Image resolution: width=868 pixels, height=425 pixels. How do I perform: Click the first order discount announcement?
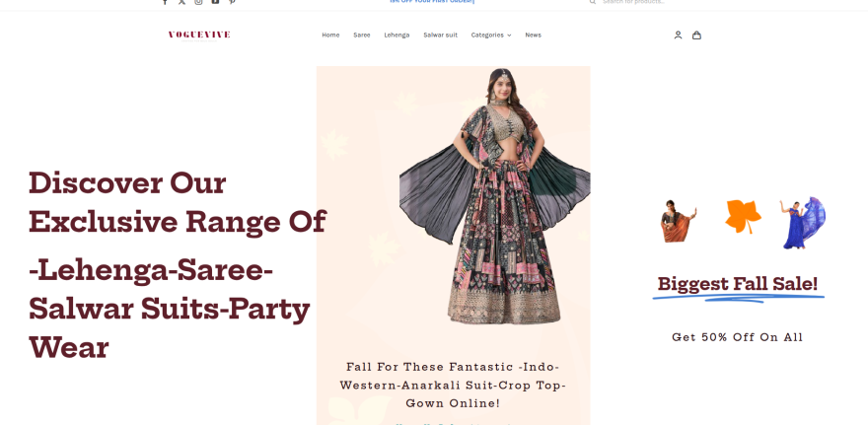pyautogui.click(x=432, y=2)
